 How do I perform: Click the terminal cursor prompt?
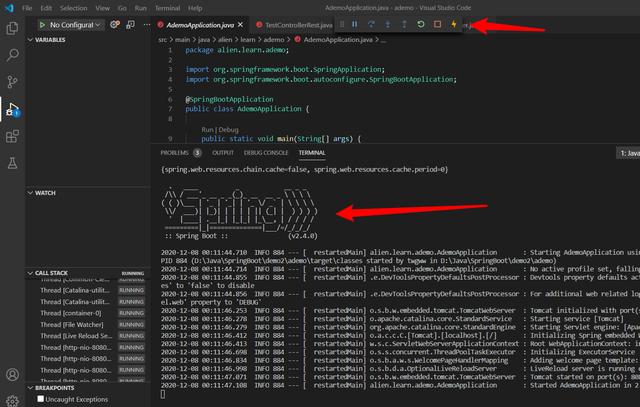163,394
